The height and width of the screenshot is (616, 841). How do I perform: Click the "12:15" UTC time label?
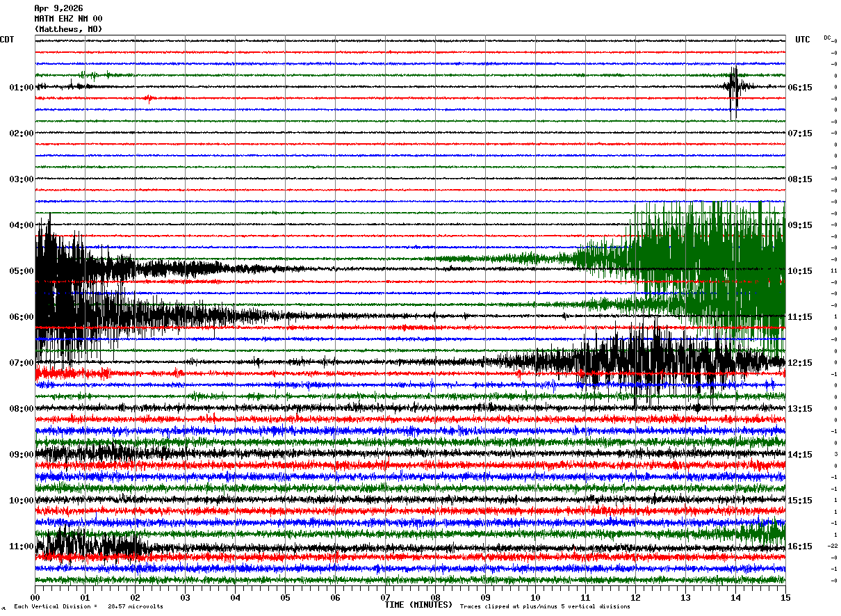[800, 363]
